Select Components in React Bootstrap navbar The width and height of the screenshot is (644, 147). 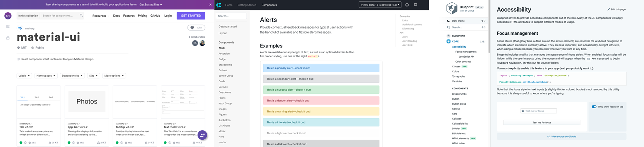coord(269,5)
